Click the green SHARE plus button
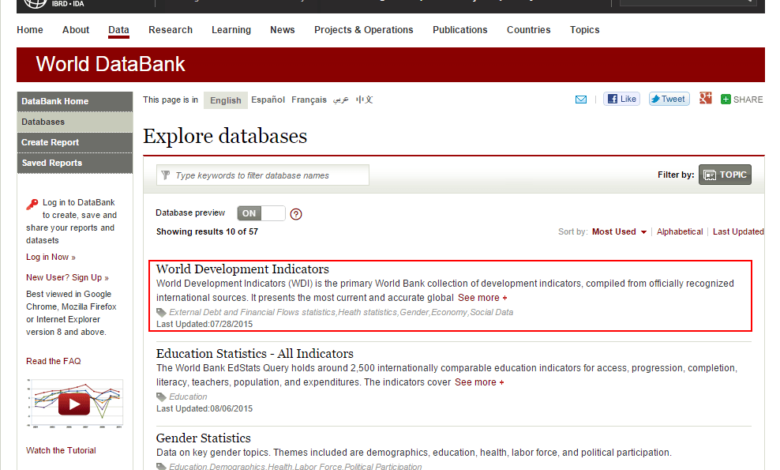The height and width of the screenshot is (470, 780). [x=742, y=99]
